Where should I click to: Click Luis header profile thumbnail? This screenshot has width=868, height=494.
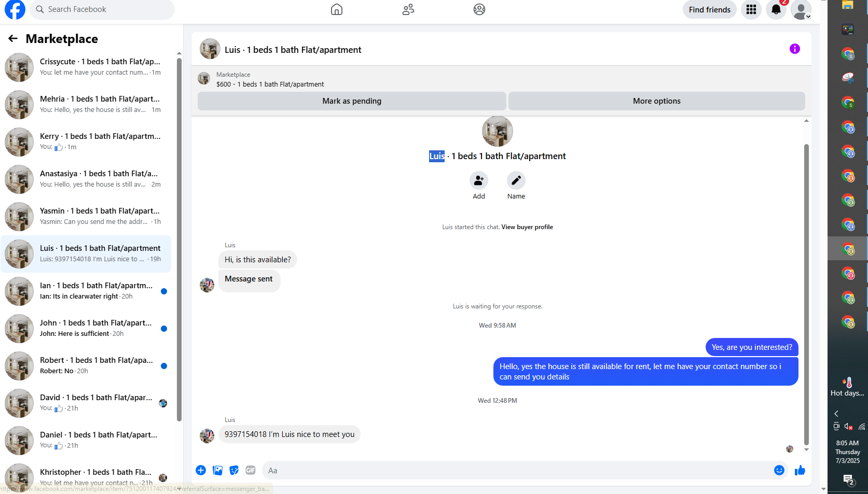coord(210,49)
